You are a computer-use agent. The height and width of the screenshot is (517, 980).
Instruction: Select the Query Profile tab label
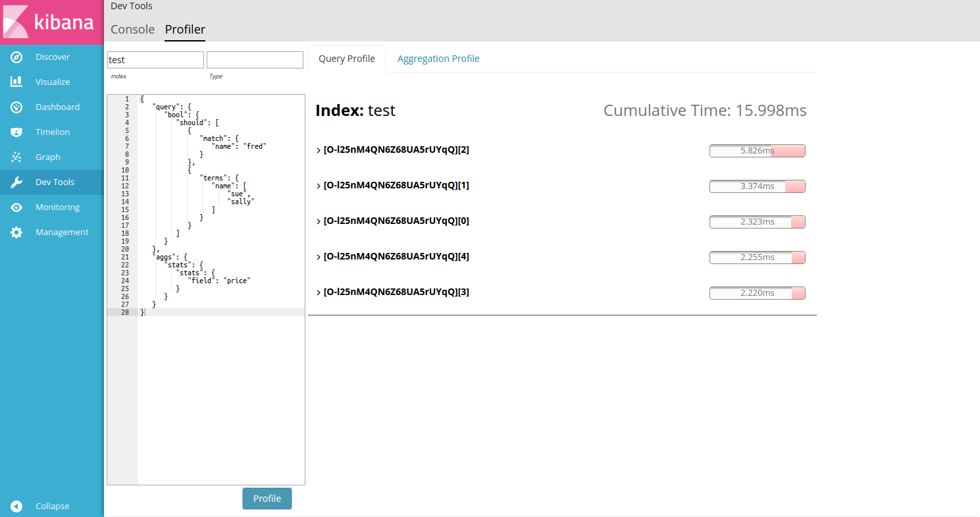[347, 58]
